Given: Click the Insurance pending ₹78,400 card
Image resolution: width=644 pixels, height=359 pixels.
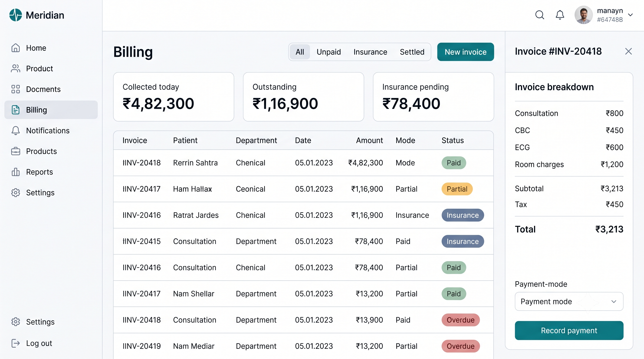Looking at the screenshot, I should pyautogui.click(x=433, y=97).
